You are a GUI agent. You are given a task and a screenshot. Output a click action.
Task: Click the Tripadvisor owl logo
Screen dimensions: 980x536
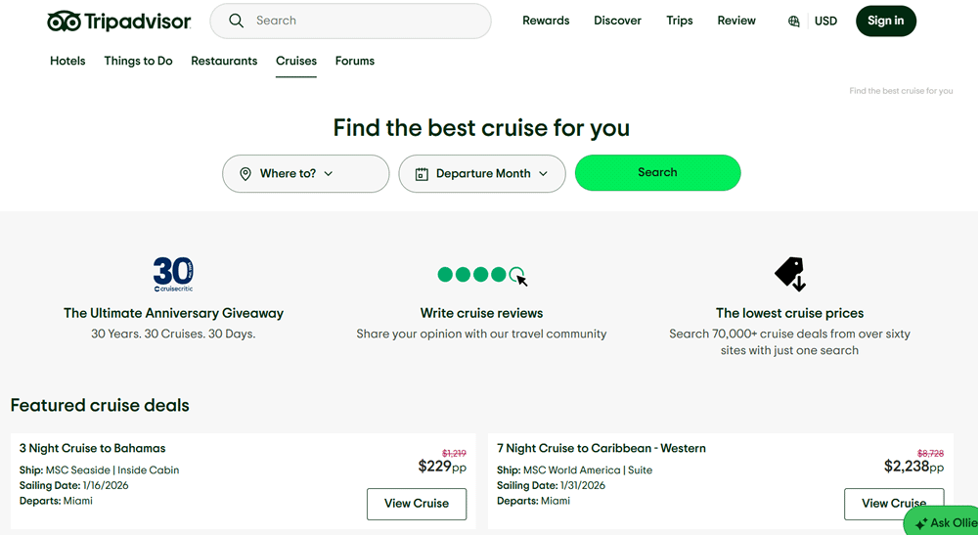click(65, 22)
